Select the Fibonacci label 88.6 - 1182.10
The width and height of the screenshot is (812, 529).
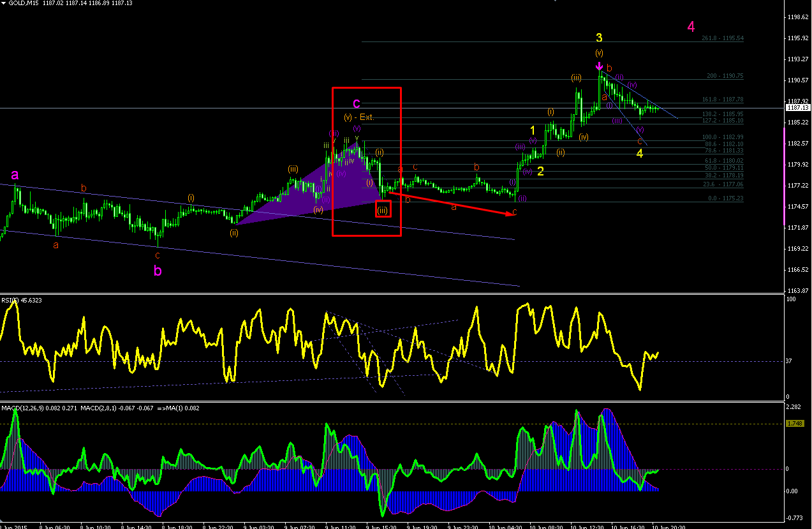[x=724, y=144]
